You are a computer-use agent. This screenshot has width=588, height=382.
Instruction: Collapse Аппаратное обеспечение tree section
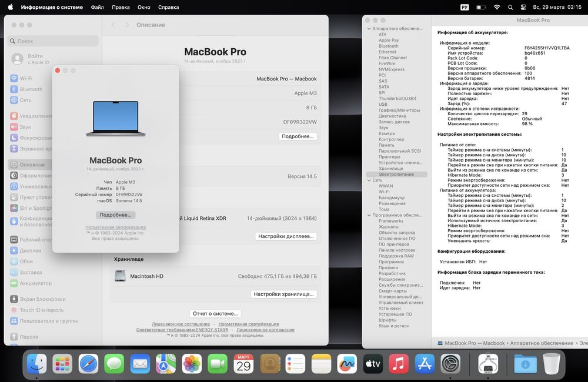click(x=369, y=28)
